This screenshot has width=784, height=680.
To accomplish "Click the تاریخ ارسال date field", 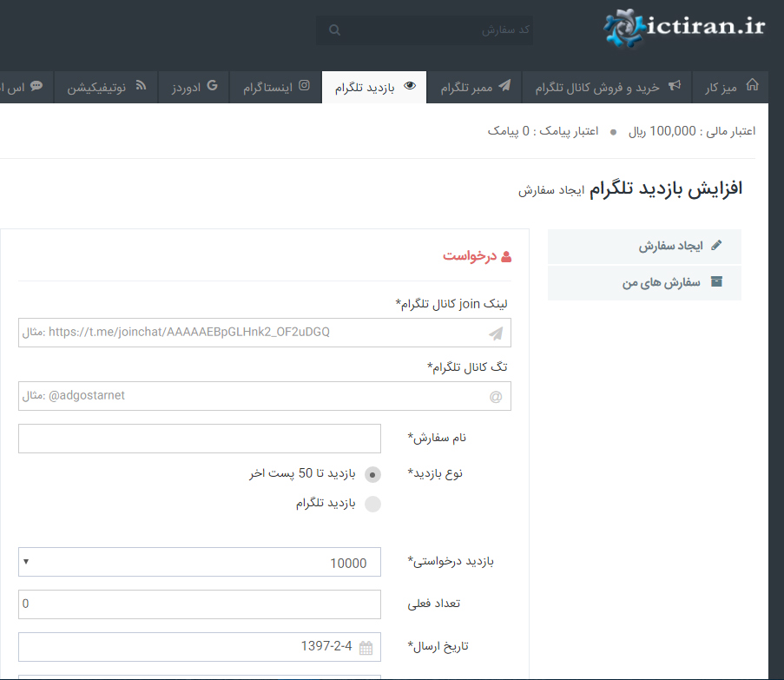I will (200, 647).
